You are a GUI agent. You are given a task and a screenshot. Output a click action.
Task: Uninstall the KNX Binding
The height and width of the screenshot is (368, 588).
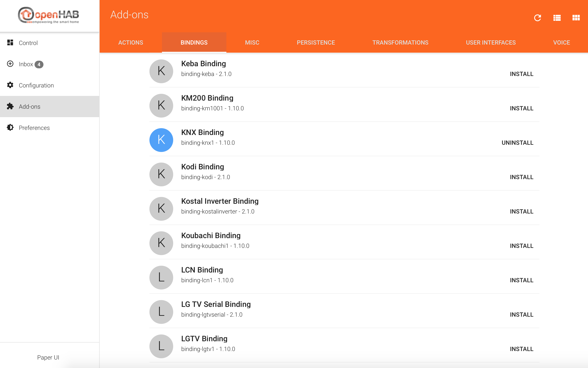pos(517,143)
